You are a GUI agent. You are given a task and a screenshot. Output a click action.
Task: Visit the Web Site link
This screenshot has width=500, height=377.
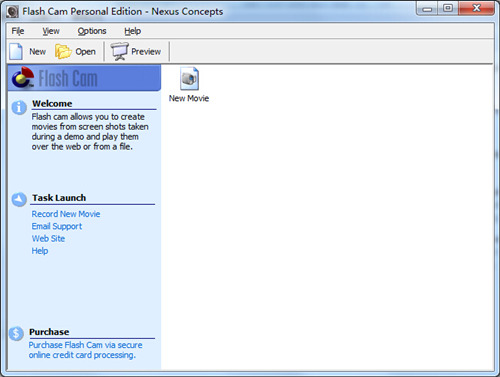pyautogui.click(x=48, y=239)
